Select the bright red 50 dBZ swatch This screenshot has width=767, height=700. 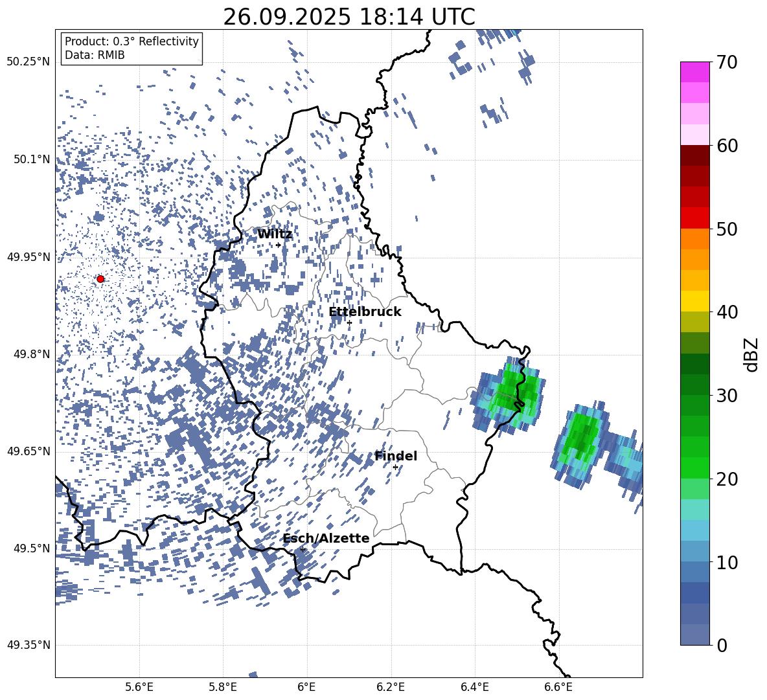[x=695, y=218]
